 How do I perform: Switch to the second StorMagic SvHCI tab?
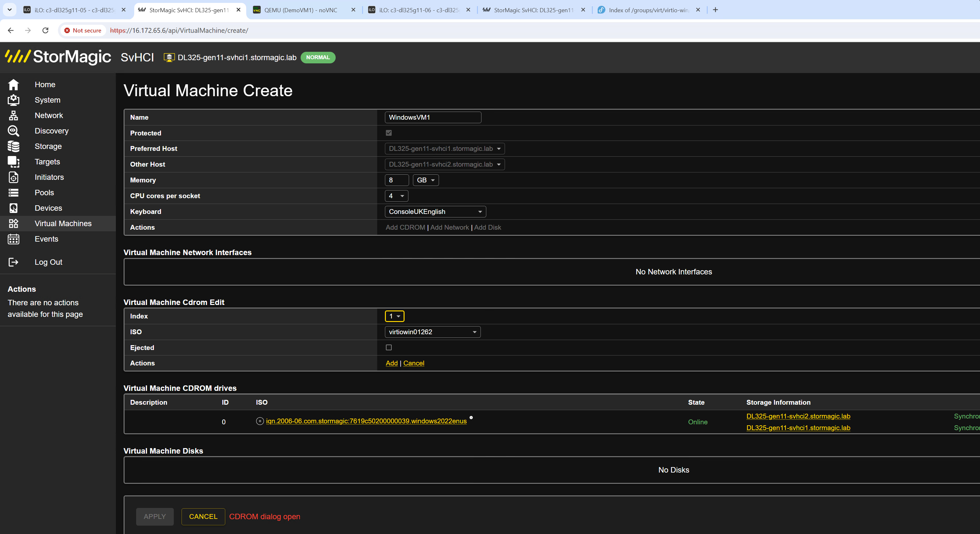[533, 10]
